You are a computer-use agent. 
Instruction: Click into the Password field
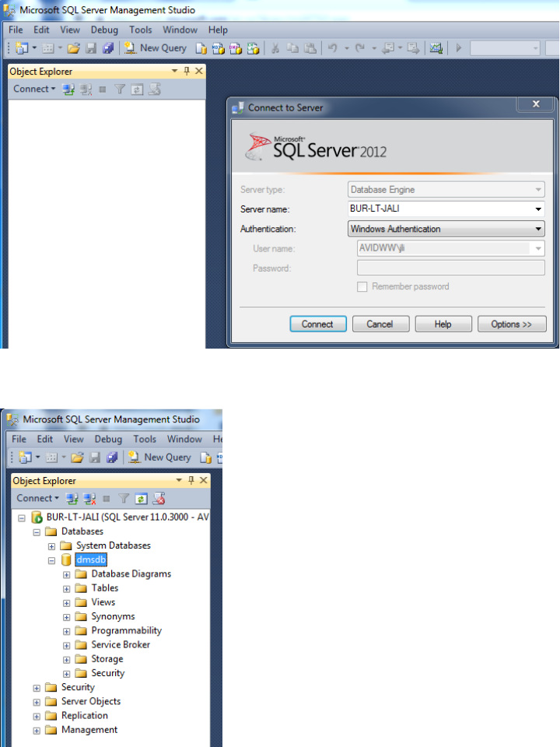451,268
